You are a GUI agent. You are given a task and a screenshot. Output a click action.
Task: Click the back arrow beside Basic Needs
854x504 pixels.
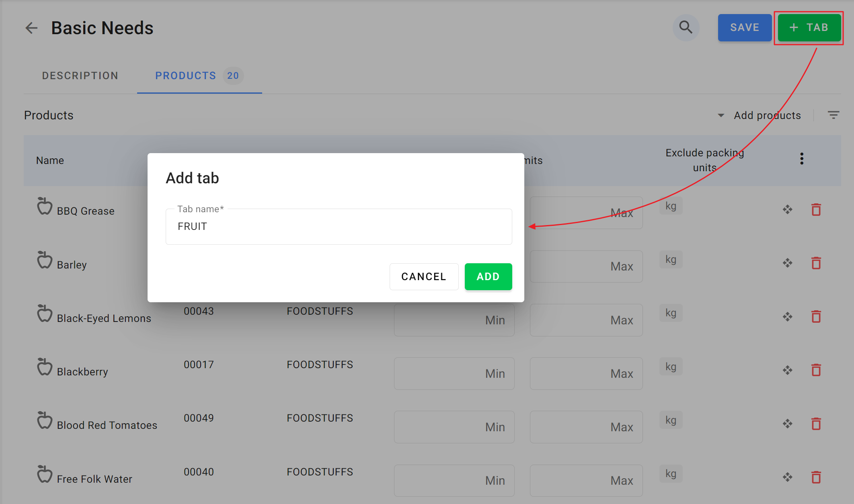tap(31, 28)
